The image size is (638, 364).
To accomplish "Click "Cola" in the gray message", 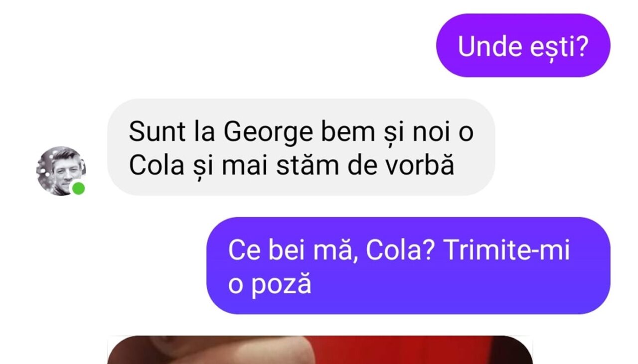I will click(x=156, y=166).
